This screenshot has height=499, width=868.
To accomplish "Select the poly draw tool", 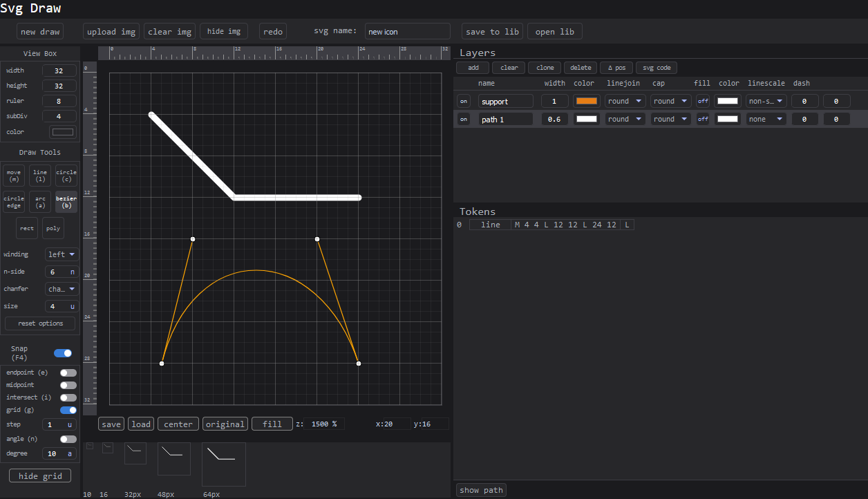I will [x=53, y=228].
